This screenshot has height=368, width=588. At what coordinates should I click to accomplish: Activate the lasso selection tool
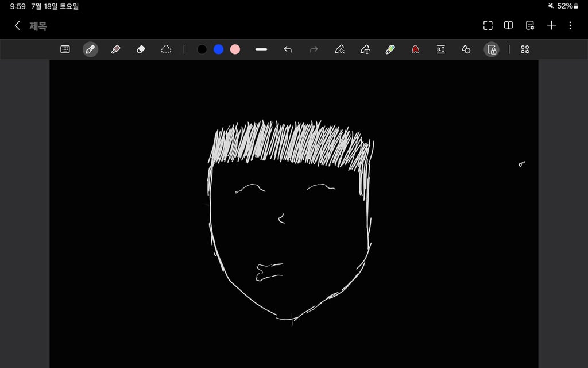point(166,49)
